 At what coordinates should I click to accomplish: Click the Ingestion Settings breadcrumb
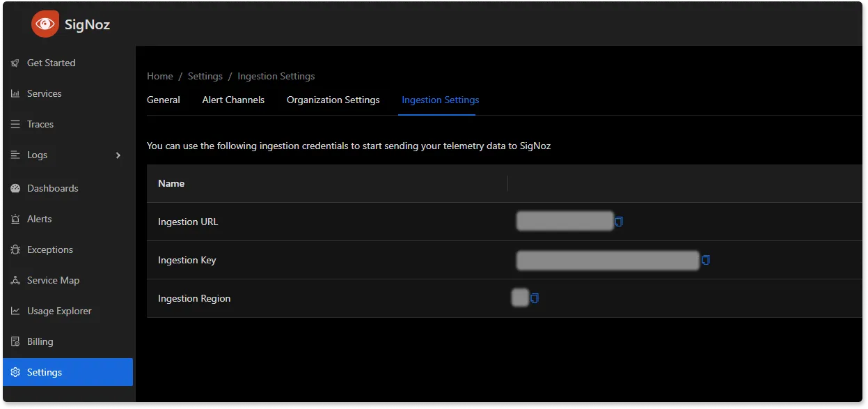tap(276, 76)
